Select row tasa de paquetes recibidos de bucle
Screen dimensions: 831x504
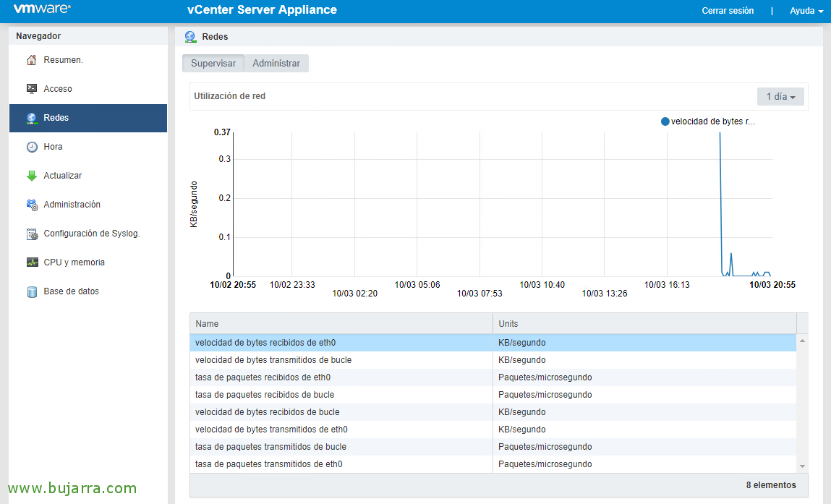pyautogui.click(x=493, y=395)
